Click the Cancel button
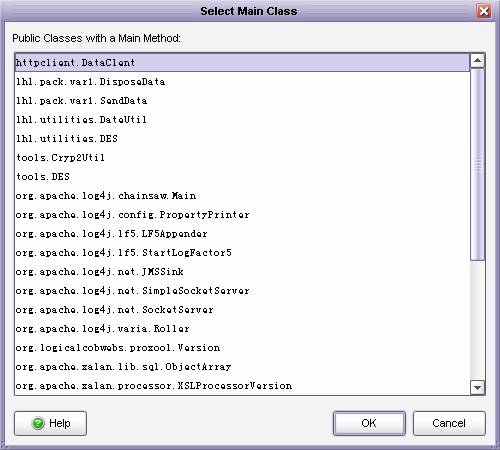 tap(449, 423)
